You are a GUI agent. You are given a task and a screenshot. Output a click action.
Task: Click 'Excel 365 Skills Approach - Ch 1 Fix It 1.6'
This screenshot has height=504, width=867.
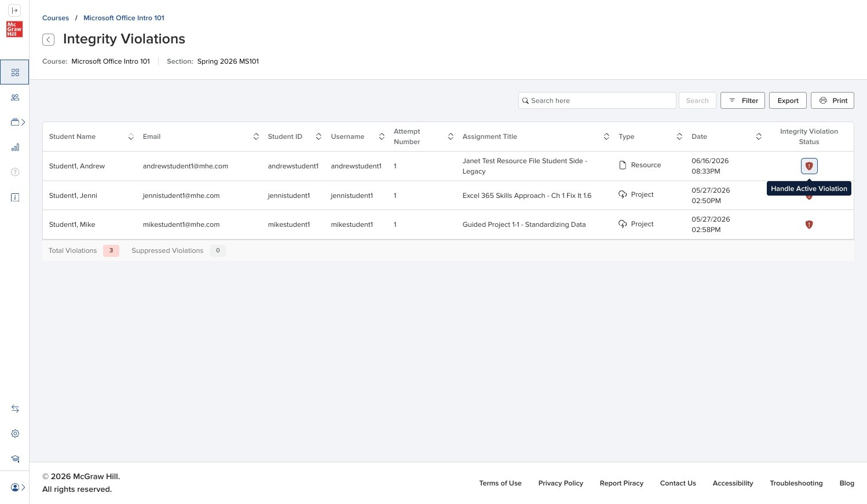click(527, 196)
